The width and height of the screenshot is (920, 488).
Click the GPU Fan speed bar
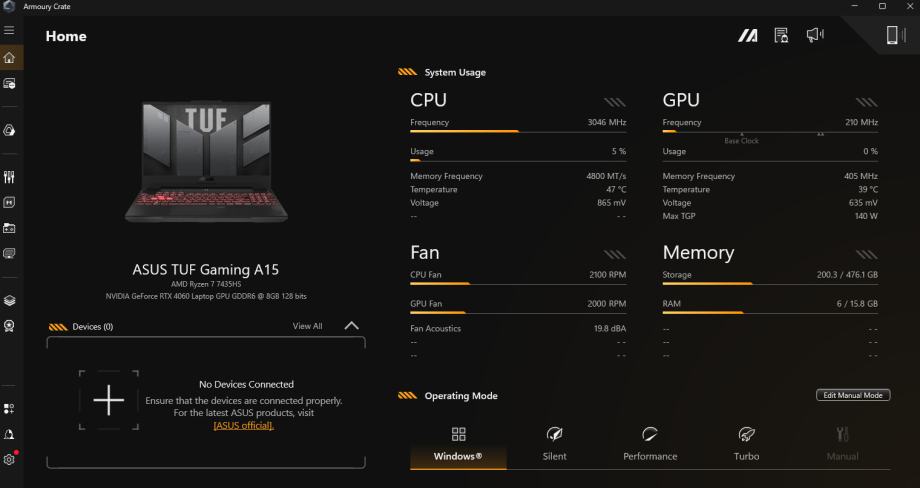tap(518, 313)
